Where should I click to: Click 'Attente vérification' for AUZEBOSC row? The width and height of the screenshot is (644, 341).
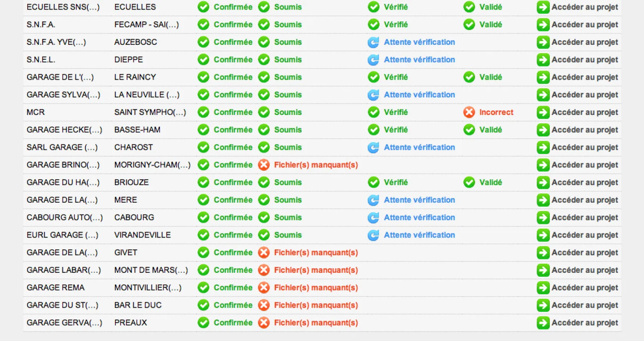[x=419, y=42]
